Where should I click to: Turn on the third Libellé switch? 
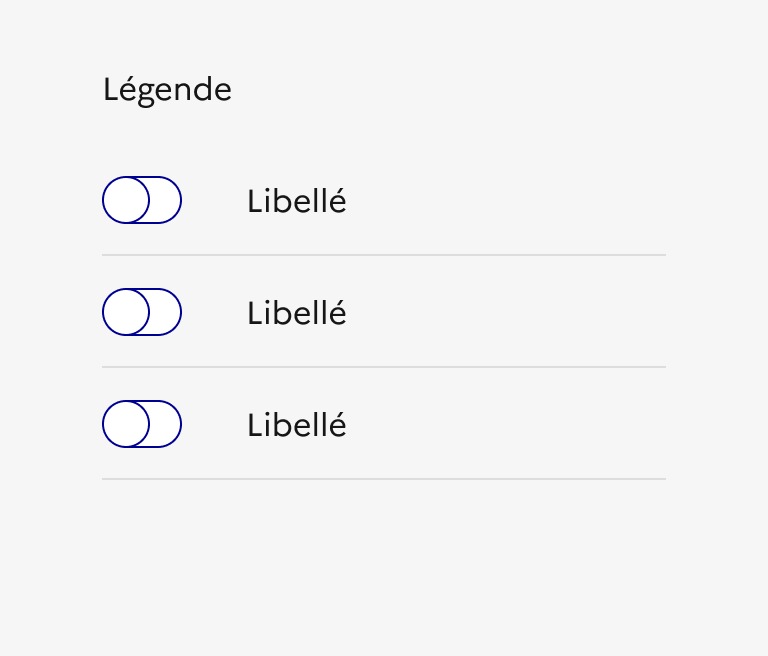click(x=142, y=424)
